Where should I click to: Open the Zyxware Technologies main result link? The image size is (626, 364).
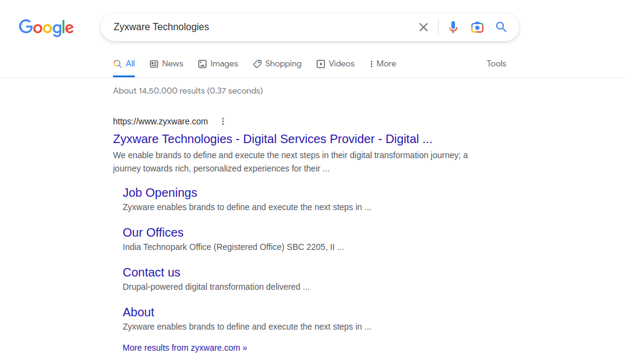point(272,139)
